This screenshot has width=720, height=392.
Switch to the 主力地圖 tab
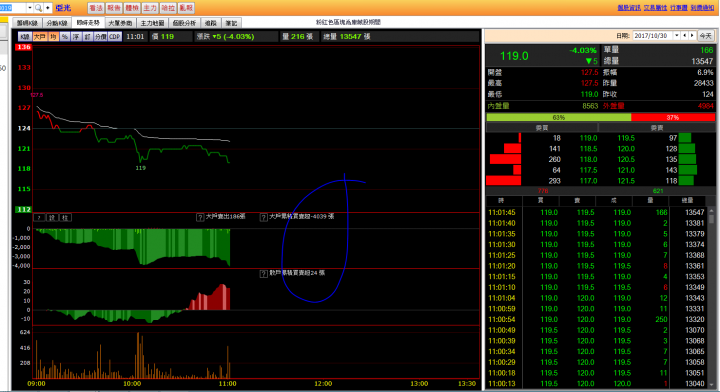click(152, 23)
